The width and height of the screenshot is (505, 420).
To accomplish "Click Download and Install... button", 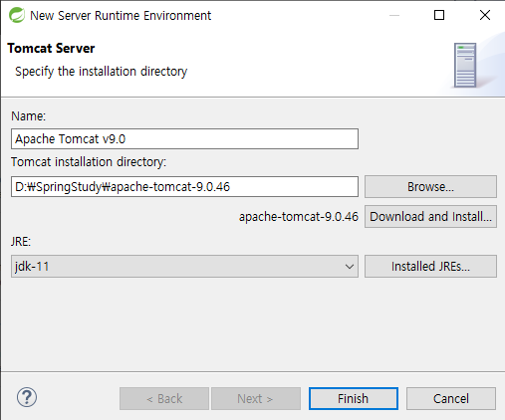I will pyautogui.click(x=430, y=216).
